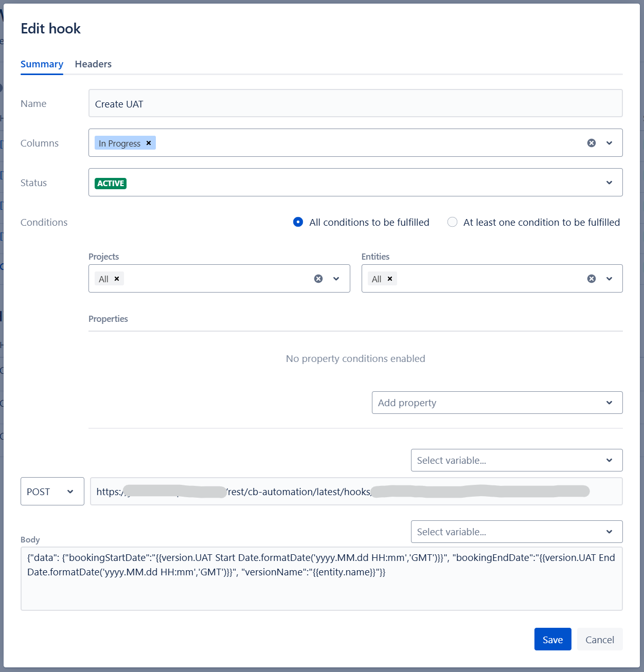
Task: Open the POST method dropdown
Action: click(52, 492)
